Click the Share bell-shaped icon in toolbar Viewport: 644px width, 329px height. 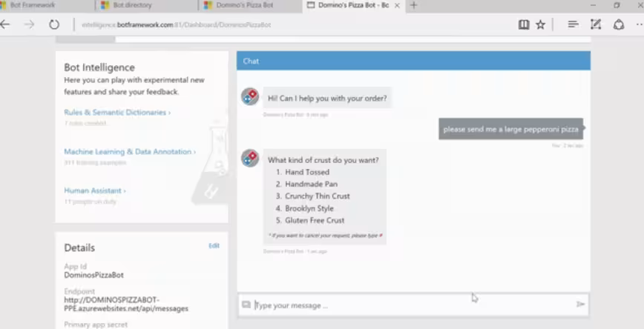point(619,24)
